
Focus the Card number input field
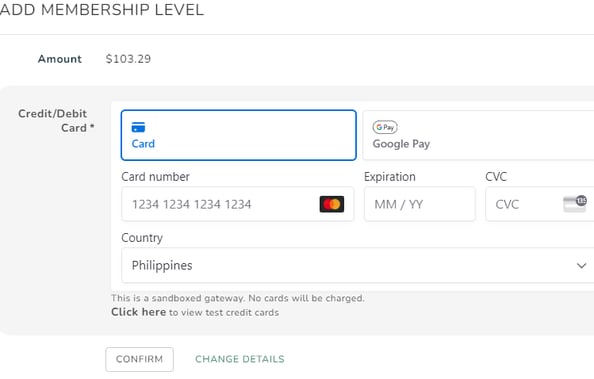(238, 204)
